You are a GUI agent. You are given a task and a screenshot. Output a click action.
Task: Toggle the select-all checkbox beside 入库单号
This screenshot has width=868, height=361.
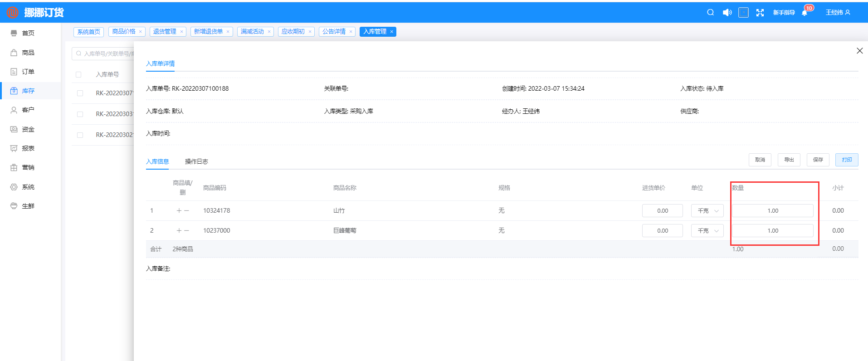[x=78, y=75]
